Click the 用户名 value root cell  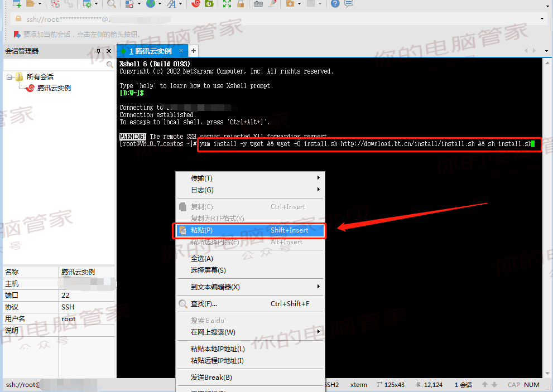coord(86,319)
